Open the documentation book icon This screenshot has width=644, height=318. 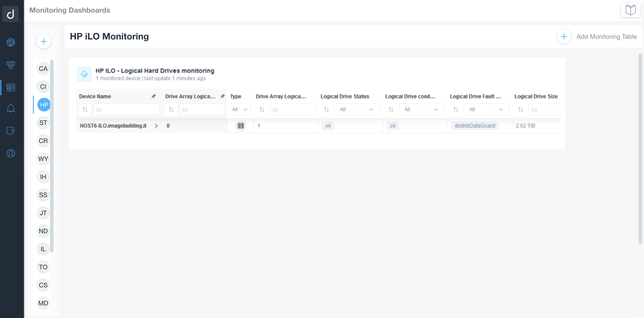click(630, 10)
